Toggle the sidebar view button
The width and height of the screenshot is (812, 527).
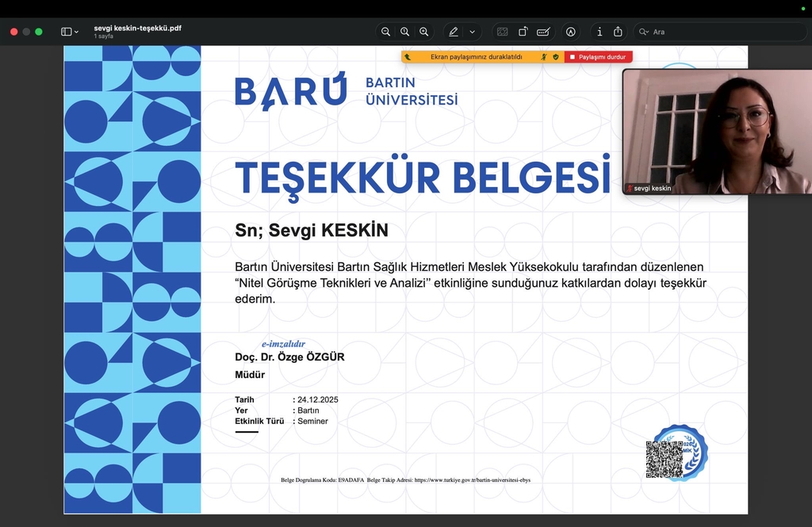click(66, 32)
